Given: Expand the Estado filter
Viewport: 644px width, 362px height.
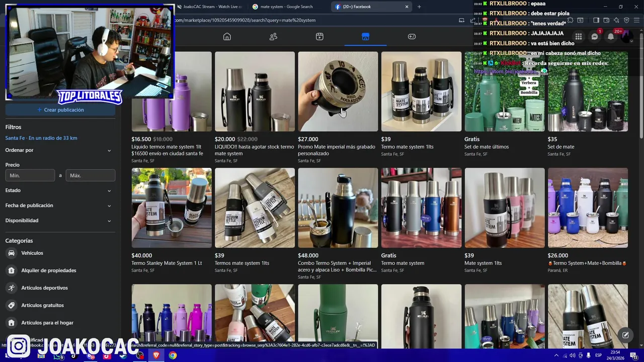Looking at the screenshot, I should (x=60, y=191).
